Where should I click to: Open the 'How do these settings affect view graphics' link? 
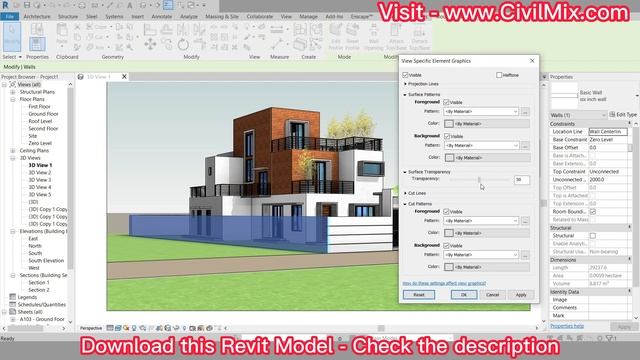[x=444, y=283]
